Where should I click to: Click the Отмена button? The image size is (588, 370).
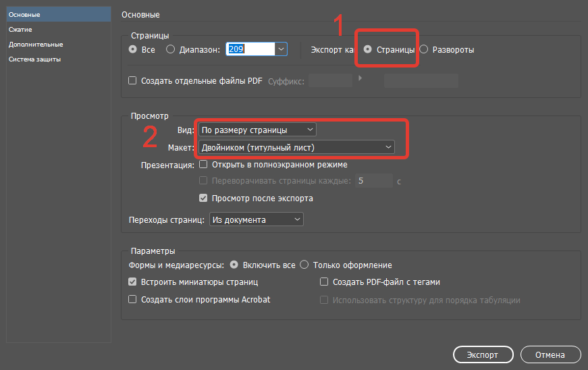550,354
